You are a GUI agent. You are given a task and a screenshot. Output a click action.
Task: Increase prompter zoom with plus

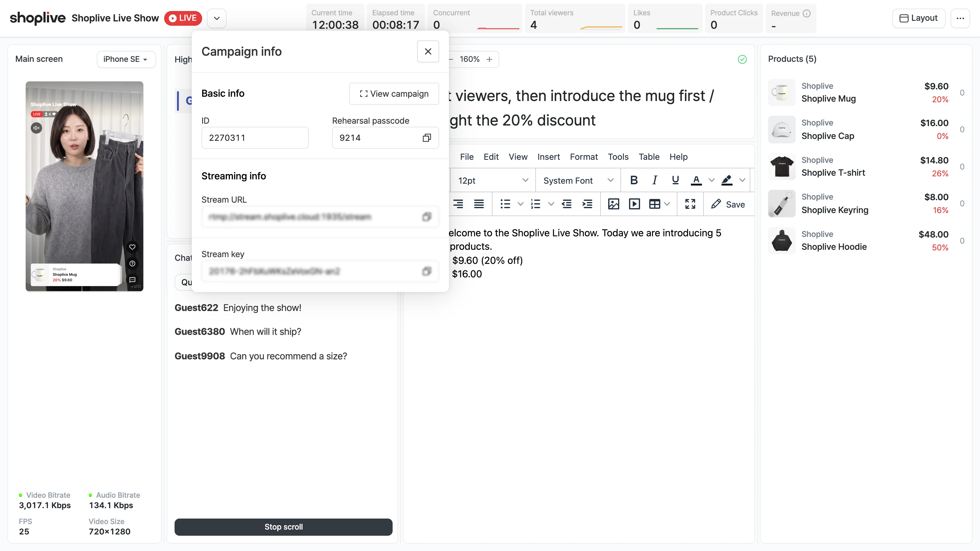click(489, 59)
